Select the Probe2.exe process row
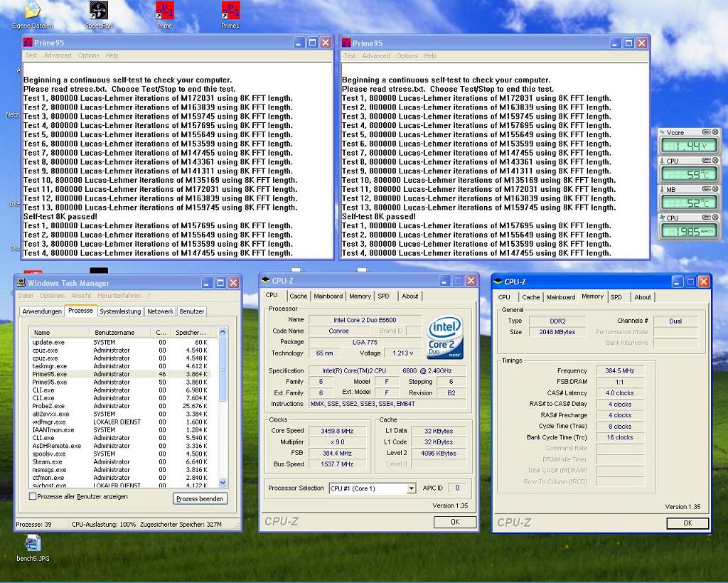 [120, 406]
